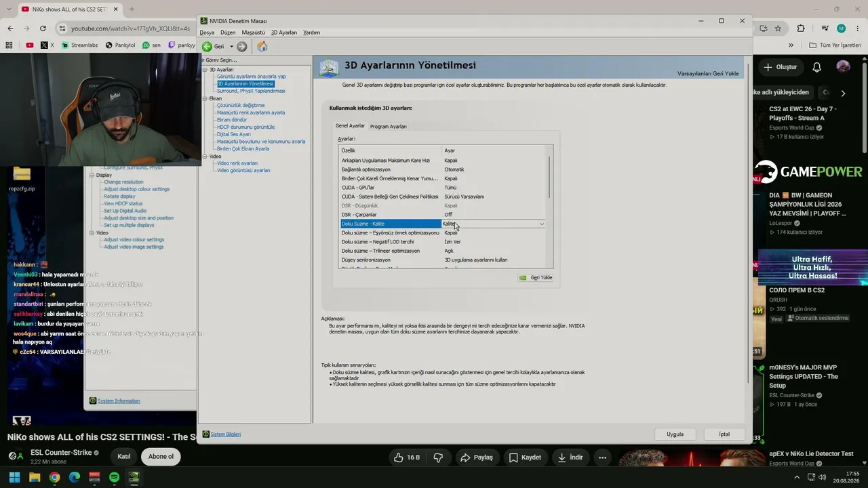The width and height of the screenshot is (868, 488).
Task: Open the Düzen menu
Action: 228,33
